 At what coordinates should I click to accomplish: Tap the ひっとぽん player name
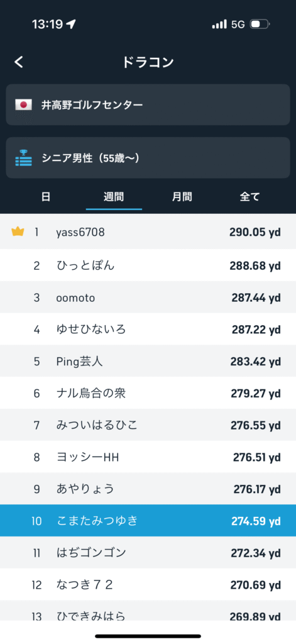click(x=85, y=265)
